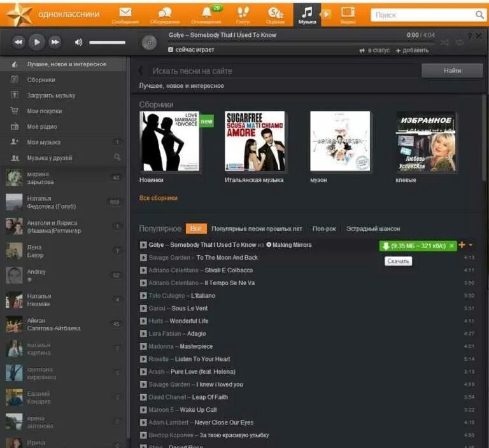489x448 pixels.
Task: Click small play arrow beside Music tab
Action: click(x=326, y=15)
